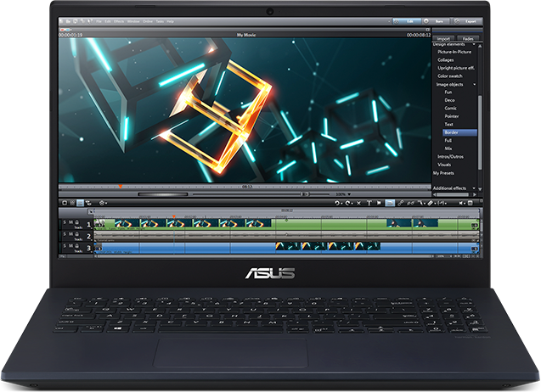Click the media pool vertical scrollbar
Viewport: 541px width, 392px height.
(x=480, y=132)
